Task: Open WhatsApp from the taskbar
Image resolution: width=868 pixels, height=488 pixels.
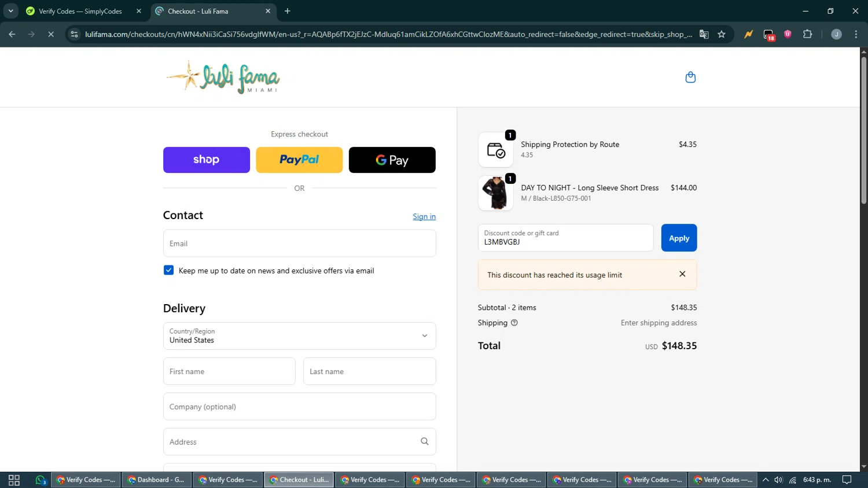Action: pyautogui.click(x=41, y=480)
